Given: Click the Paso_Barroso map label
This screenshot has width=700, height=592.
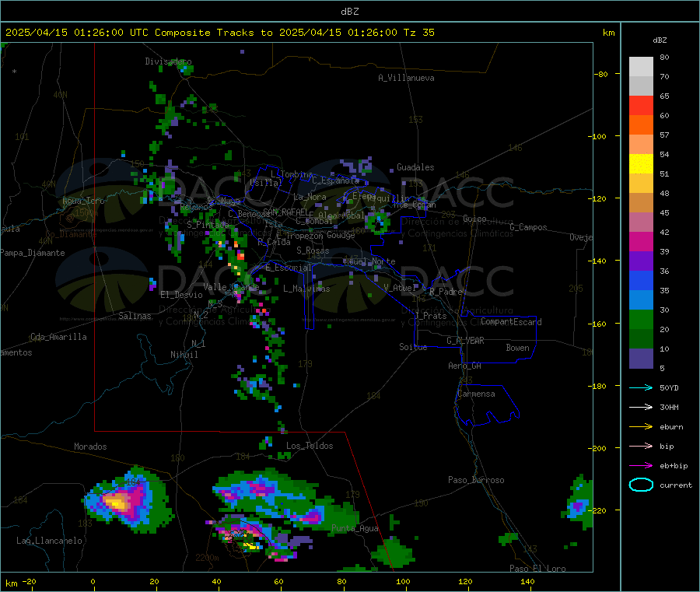Looking at the screenshot, I should click(476, 480).
